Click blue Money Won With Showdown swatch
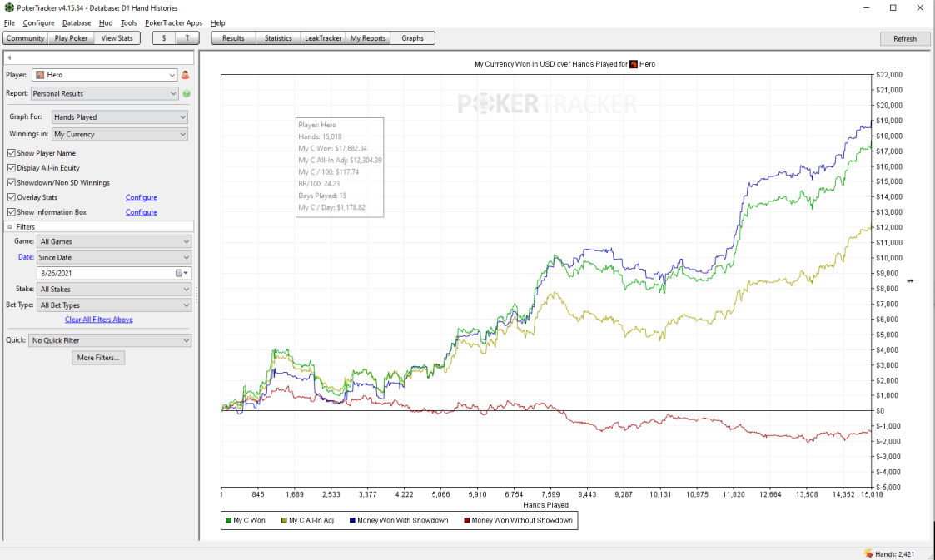The image size is (935, 560). (x=352, y=520)
